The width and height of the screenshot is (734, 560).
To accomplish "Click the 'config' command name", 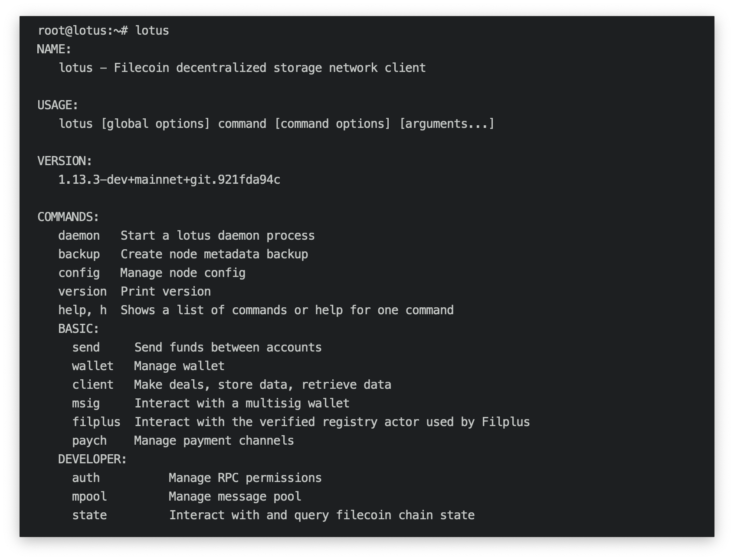I will pos(79,273).
